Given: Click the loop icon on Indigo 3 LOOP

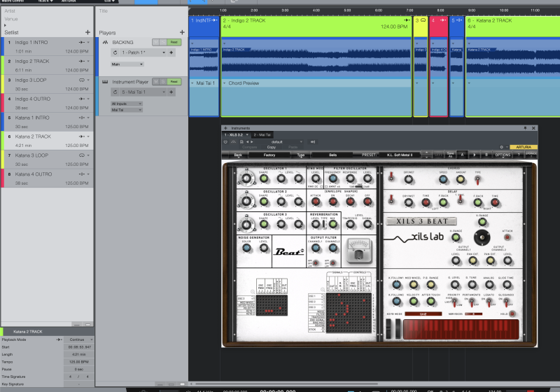Looking at the screenshot, I should coord(82,80).
